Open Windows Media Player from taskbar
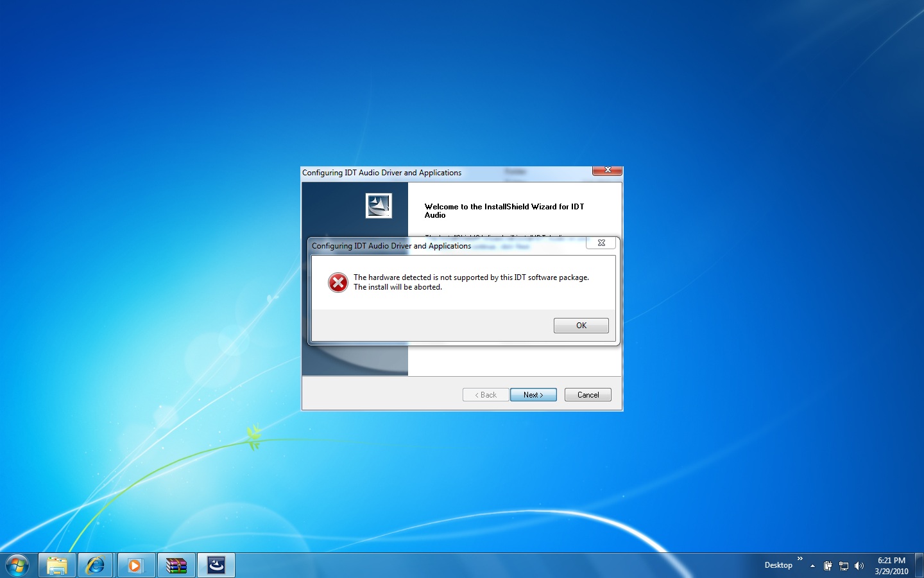Image resolution: width=924 pixels, height=578 pixels. [135, 565]
